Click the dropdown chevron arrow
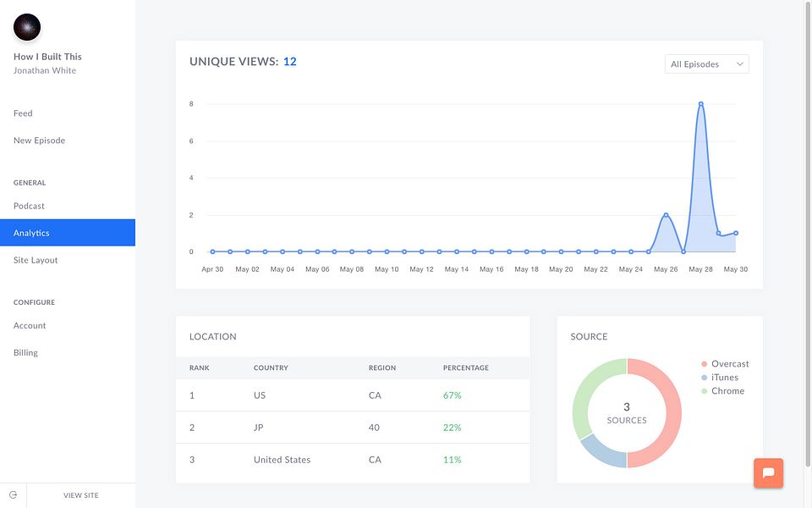 click(x=739, y=63)
